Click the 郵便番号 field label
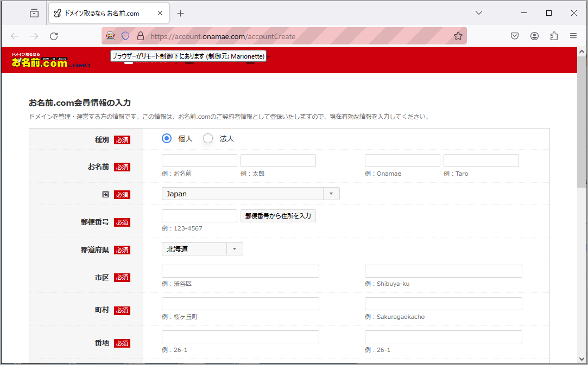Screen dimensions: 588x365 [x=95, y=222]
